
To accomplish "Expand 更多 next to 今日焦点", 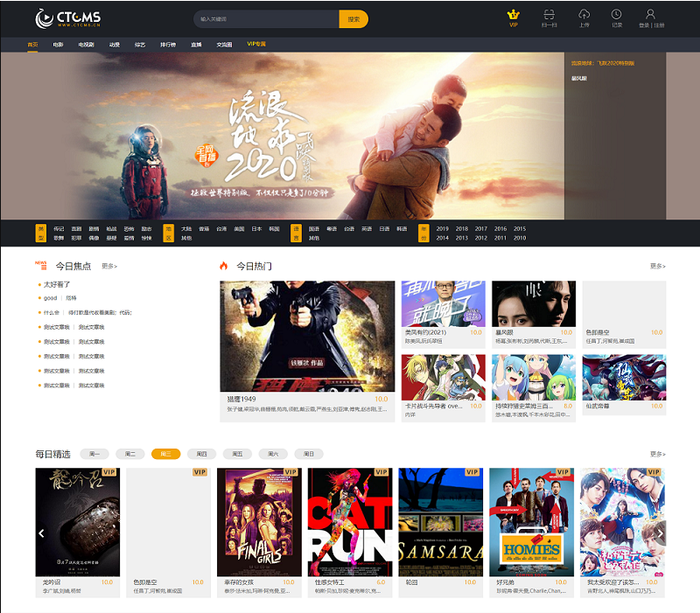I will [x=109, y=266].
